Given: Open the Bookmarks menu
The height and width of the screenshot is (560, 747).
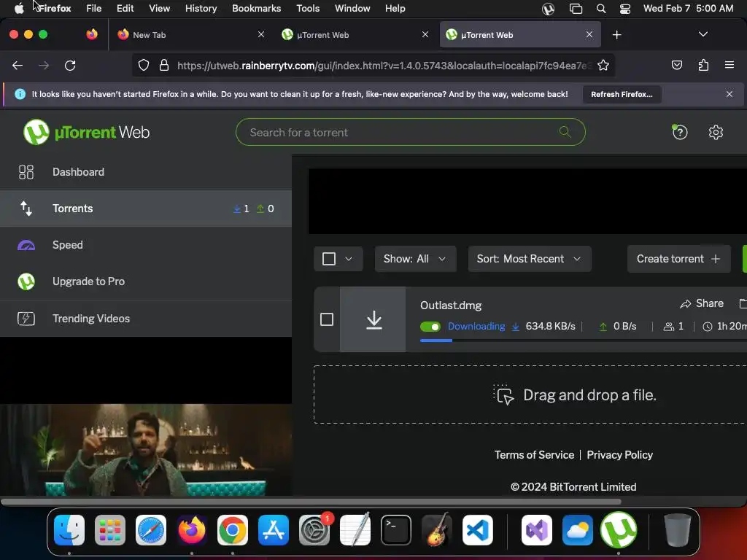Looking at the screenshot, I should pos(256,8).
